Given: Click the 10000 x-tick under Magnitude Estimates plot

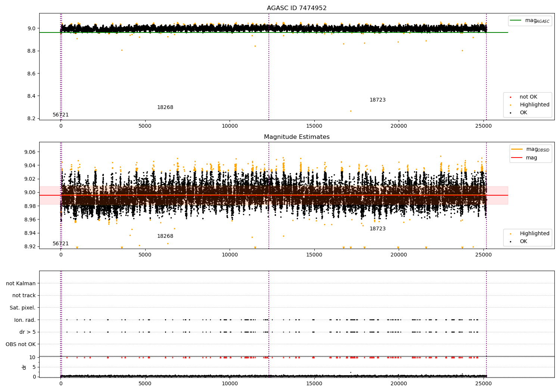Looking at the screenshot, I should [x=230, y=255].
